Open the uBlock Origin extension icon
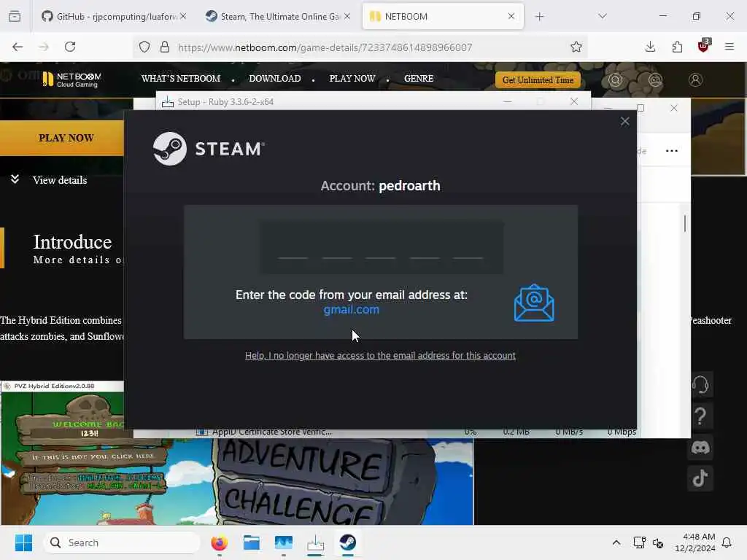Viewport: 747px width, 560px height. [704, 46]
